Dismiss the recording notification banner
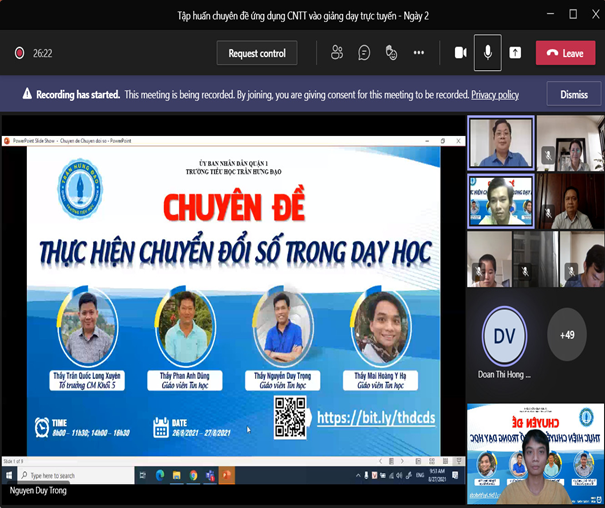The height and width of the screenshot is (508, 605). click(x=574, y=94)
